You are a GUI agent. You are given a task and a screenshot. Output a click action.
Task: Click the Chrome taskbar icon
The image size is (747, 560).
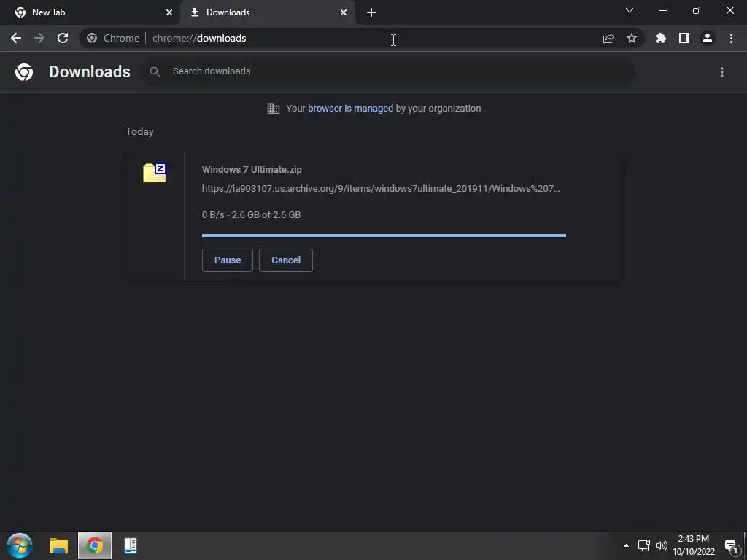point(95,545)
